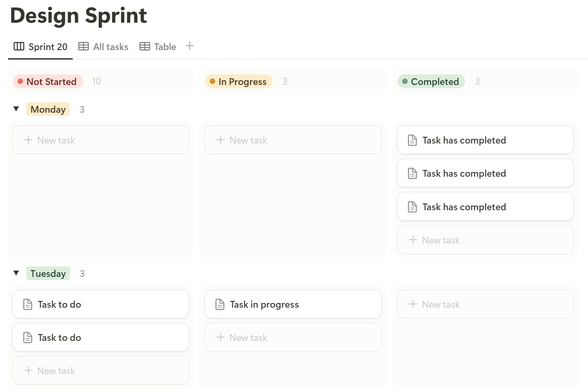Click page icon of second completed task

tap(412, 173)
